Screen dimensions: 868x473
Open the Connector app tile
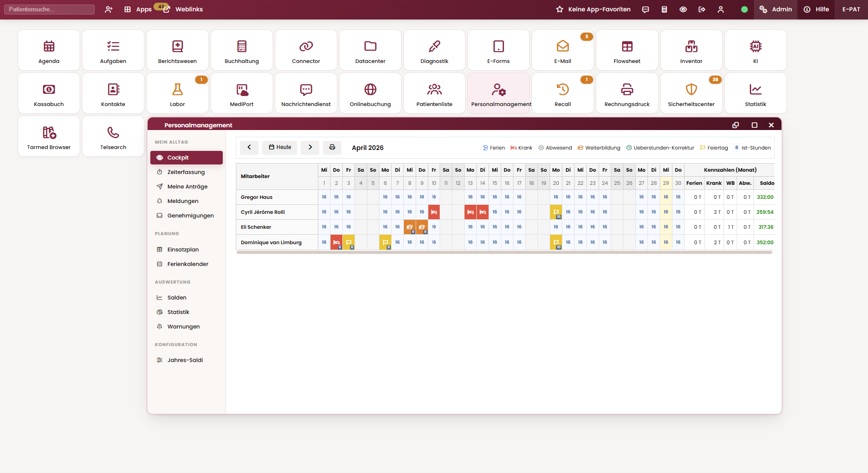306,50
